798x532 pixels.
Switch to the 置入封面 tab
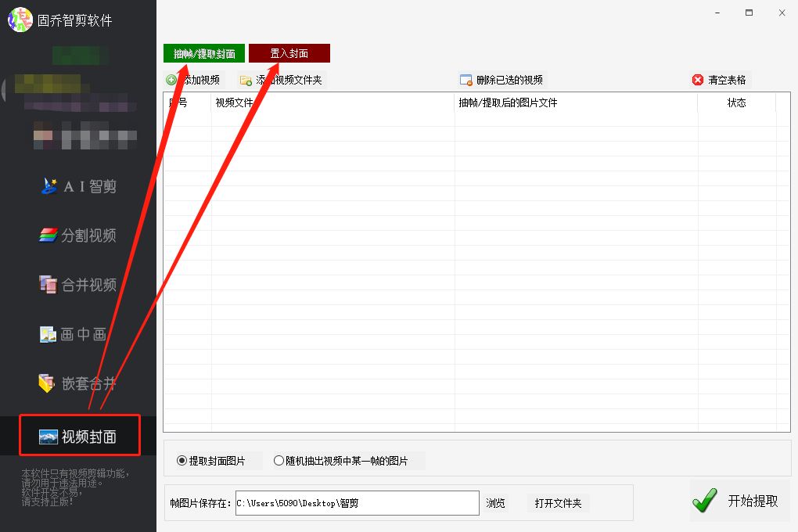click(x=289, y=53)
